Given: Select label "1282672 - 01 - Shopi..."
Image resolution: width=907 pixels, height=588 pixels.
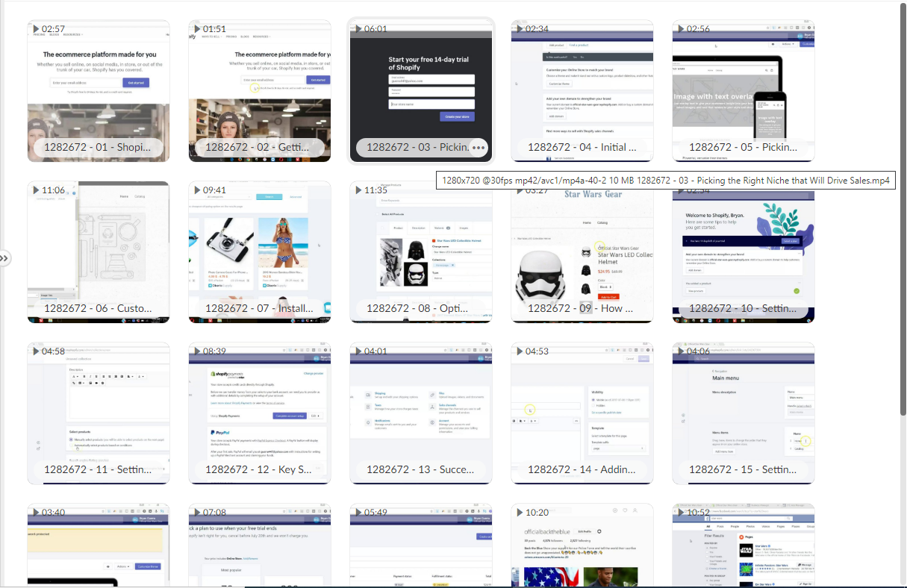Looking at the screenshot, I should 98,148.
